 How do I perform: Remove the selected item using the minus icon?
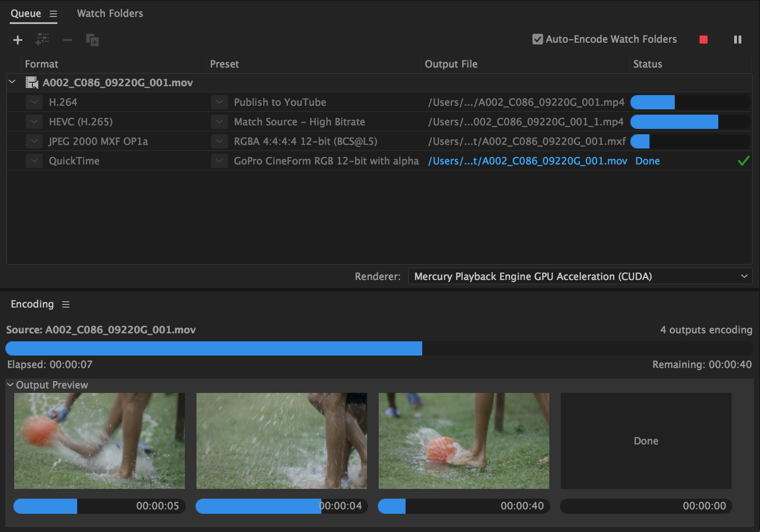(68, 40)
